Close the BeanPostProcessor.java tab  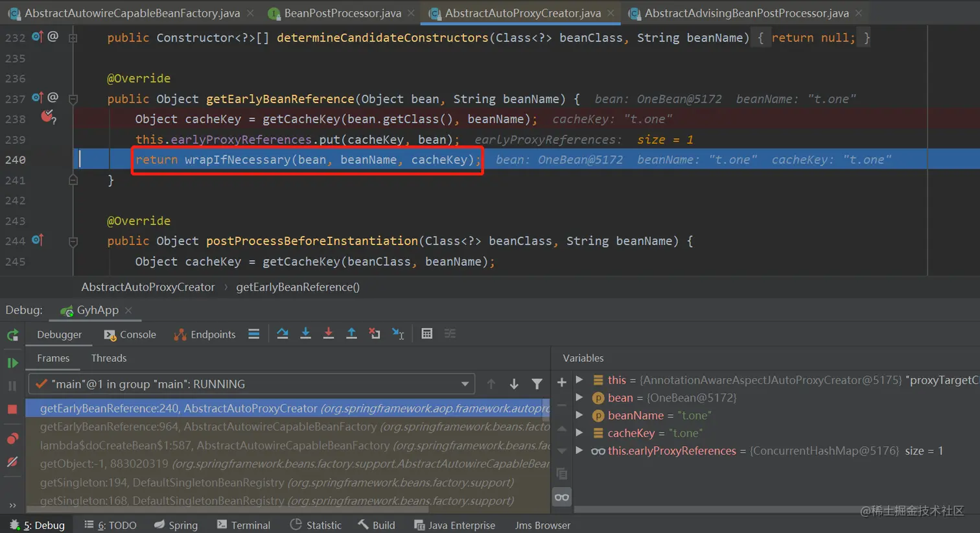pos(411,13)
